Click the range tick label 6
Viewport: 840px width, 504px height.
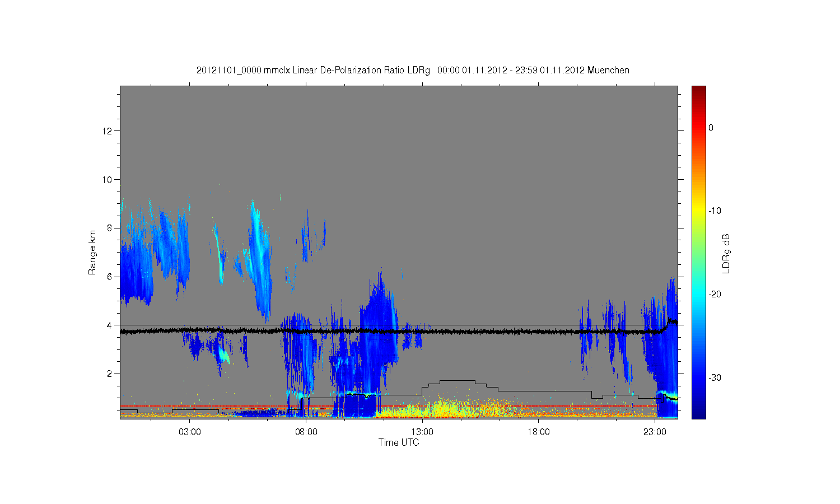(110, 277)
